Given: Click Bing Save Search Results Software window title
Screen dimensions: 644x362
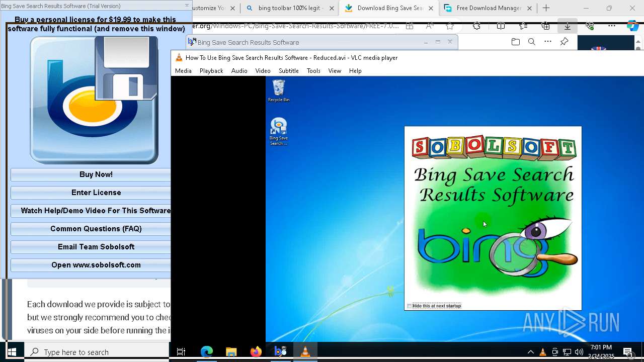Looking at the screenshot, I should pos(248,43).
